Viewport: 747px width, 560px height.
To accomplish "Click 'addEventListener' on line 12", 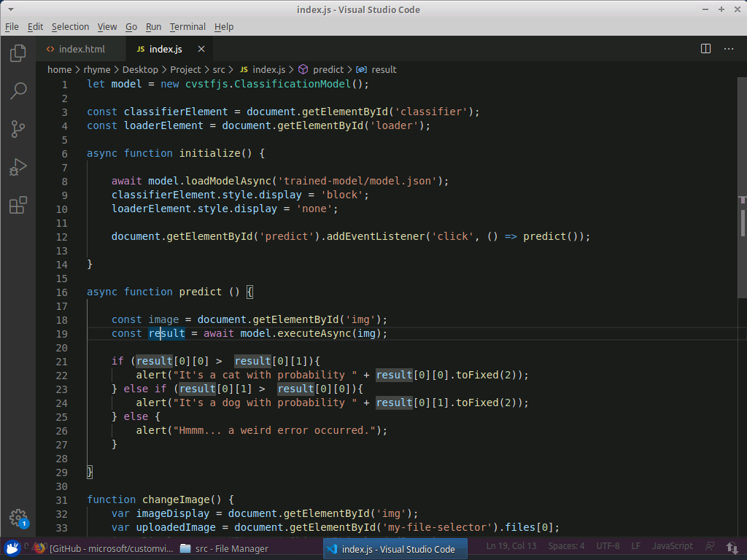I will click(x=376, y=236).
